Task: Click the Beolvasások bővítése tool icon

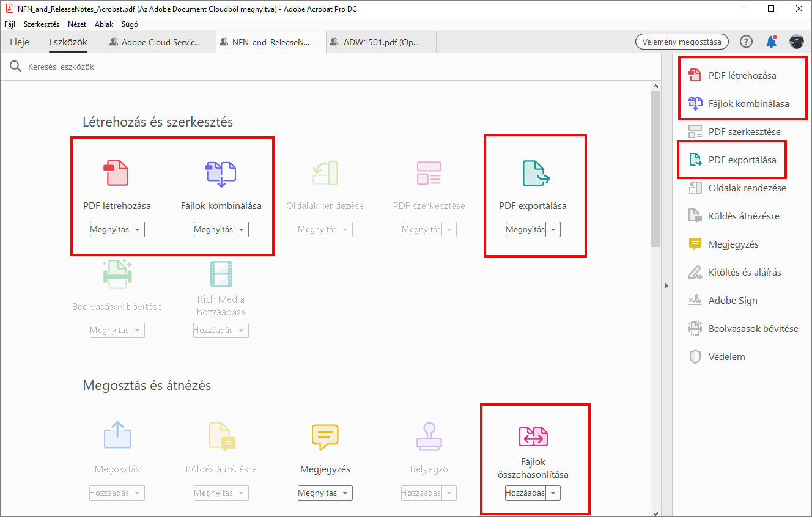Action: (117, 274)
